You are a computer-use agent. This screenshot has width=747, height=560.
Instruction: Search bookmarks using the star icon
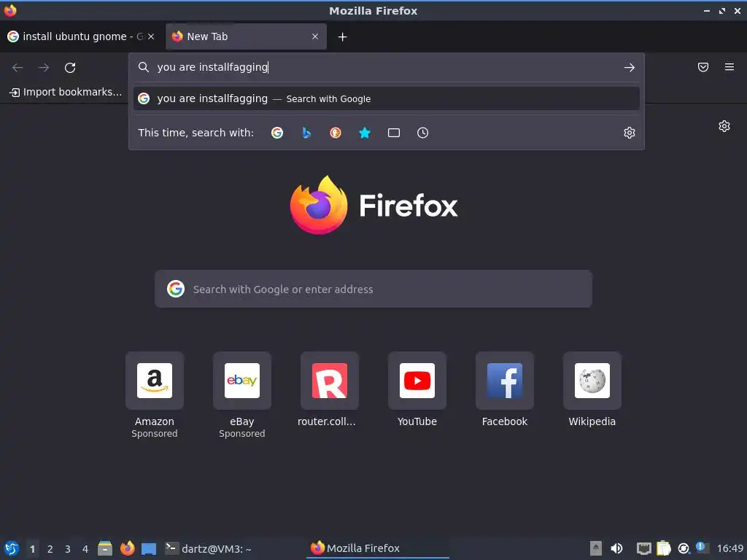coord(365,133)
